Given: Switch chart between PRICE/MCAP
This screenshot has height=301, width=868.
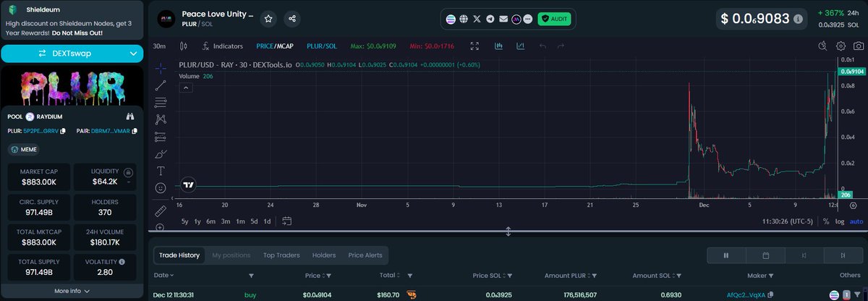Looking at the screenshot, I should tap(276, 46).
